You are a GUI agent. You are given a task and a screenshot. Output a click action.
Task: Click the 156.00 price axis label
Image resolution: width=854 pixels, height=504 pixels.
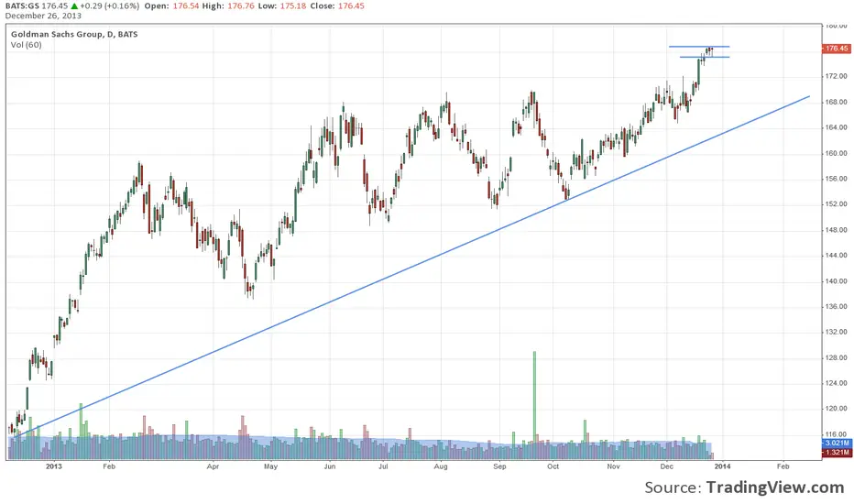pyautogui.click(x=836, y=179)
